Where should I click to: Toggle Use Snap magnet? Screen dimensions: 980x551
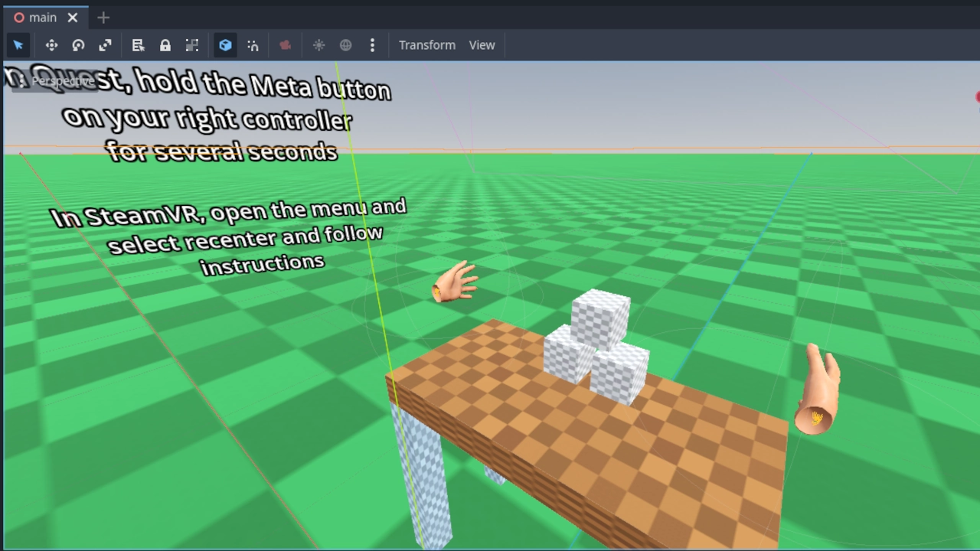pyautogui.click(x=253, y=45)
